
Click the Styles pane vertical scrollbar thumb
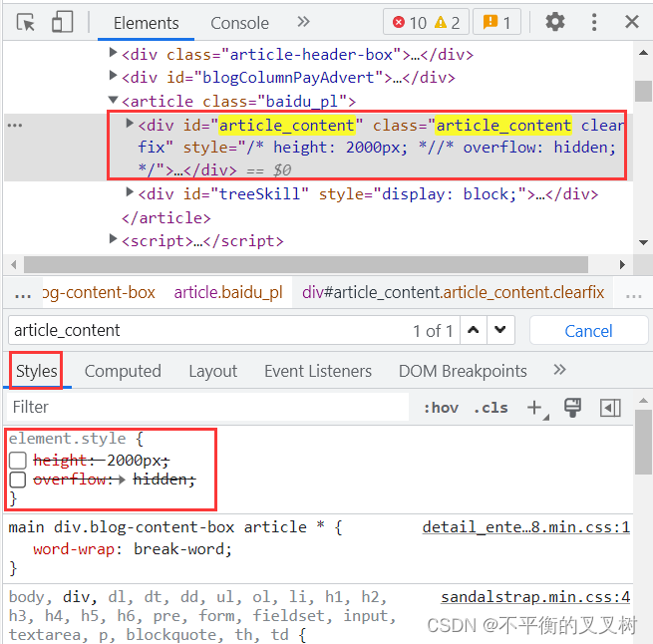643,442
